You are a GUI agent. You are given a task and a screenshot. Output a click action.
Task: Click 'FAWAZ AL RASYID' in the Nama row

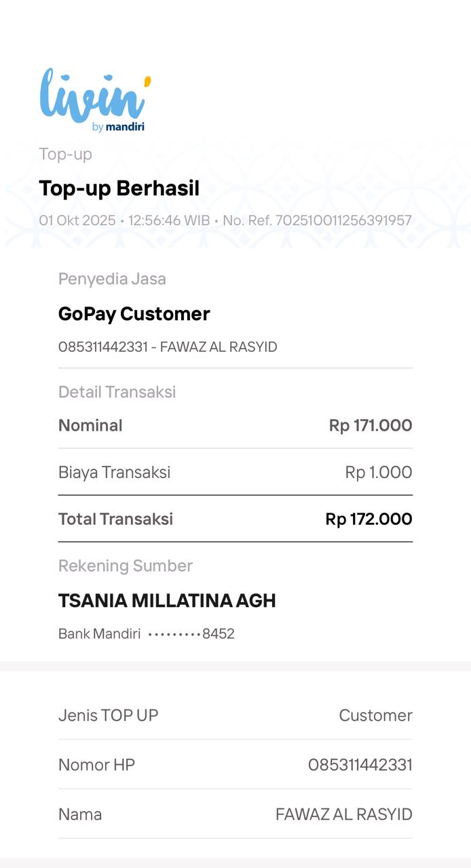[x=343, y=814]
